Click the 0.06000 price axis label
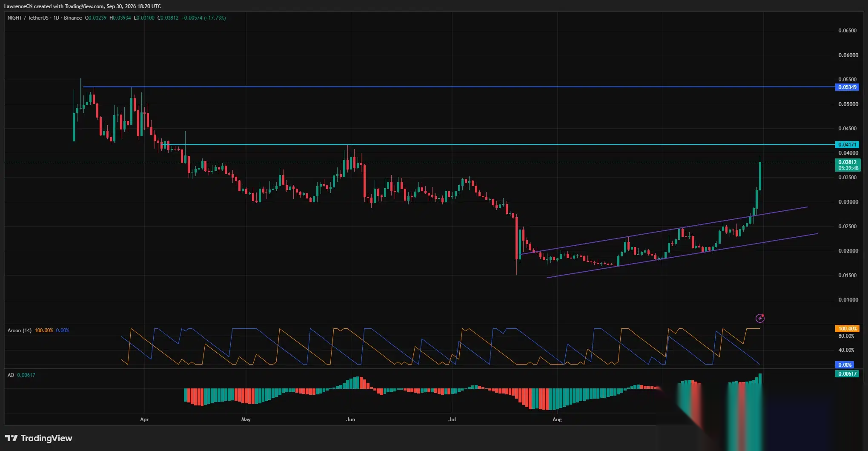 (848, 55)
